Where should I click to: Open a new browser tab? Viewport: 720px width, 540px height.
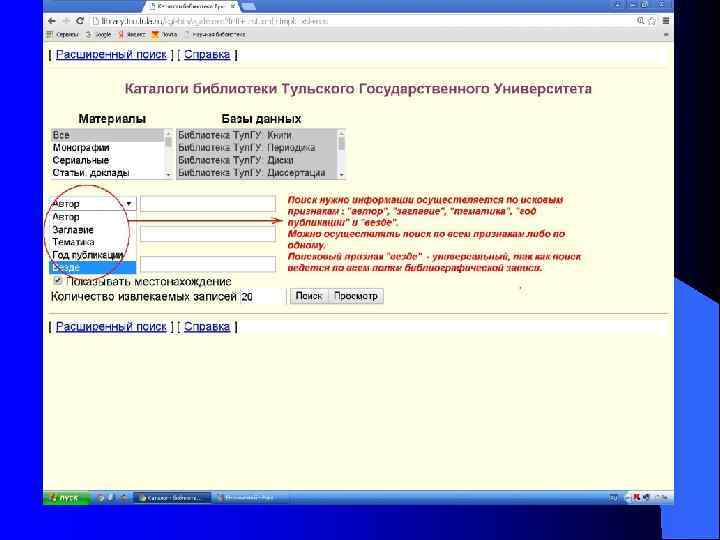coord(248,6)
